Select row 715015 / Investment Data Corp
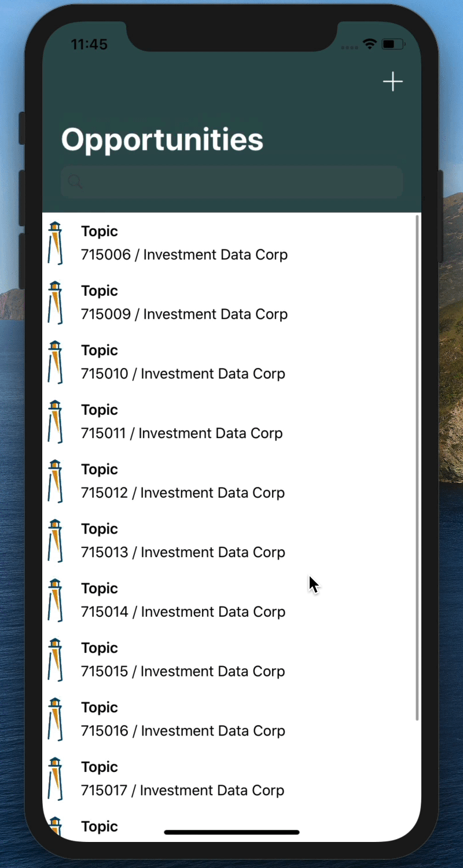This screenshot has width=463, height=868. pyautogui.click(x=231, y=660)
